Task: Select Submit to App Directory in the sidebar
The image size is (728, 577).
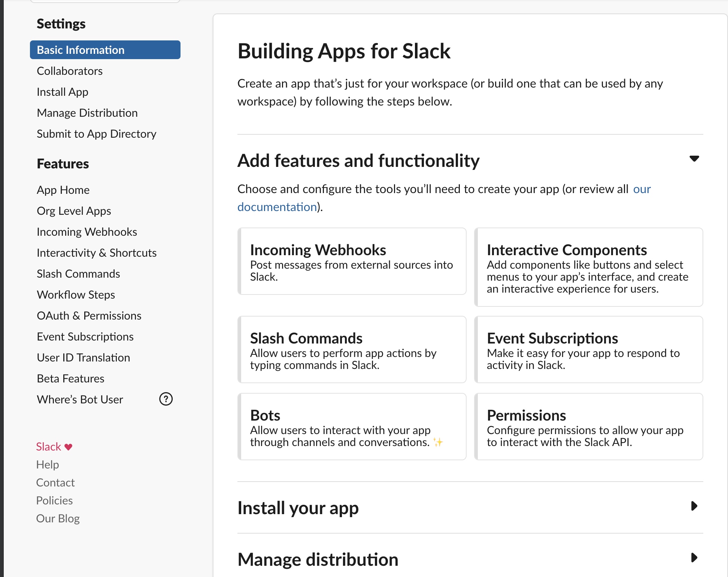Action: [97, 134]
